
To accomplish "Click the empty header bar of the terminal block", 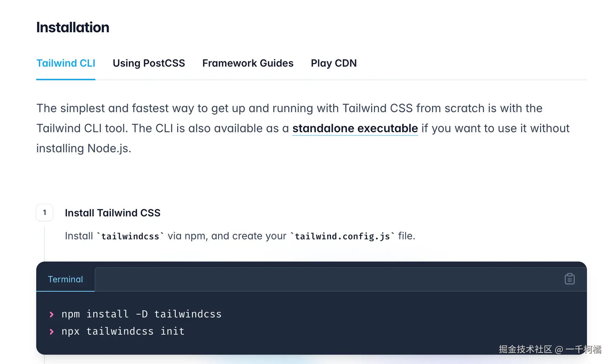I will (x=328, y=279).
